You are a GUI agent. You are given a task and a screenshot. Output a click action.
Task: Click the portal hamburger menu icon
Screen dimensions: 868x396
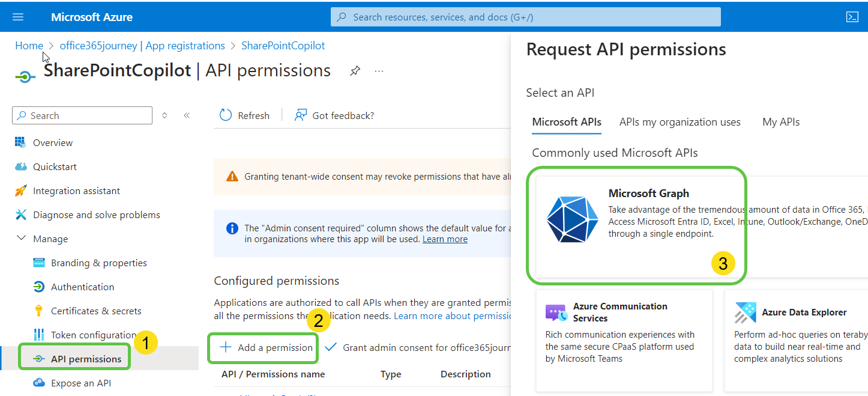[17, 16]
